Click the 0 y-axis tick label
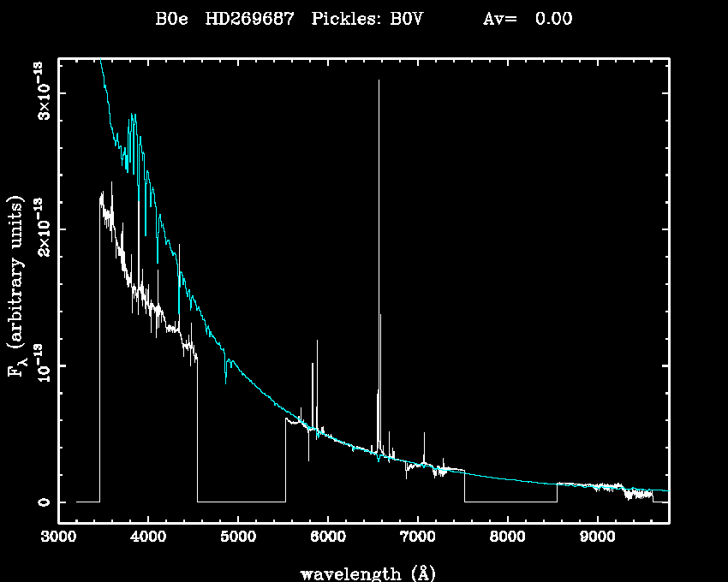This screenshot has height=582, width=728. [x=40, y=502]
